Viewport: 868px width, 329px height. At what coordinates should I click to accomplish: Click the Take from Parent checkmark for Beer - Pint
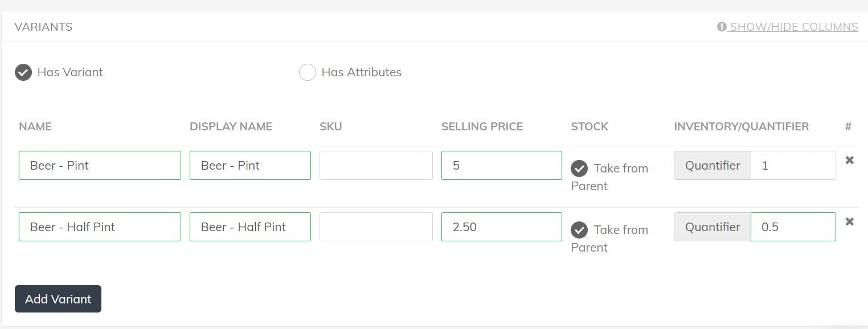tap(579, 168)
